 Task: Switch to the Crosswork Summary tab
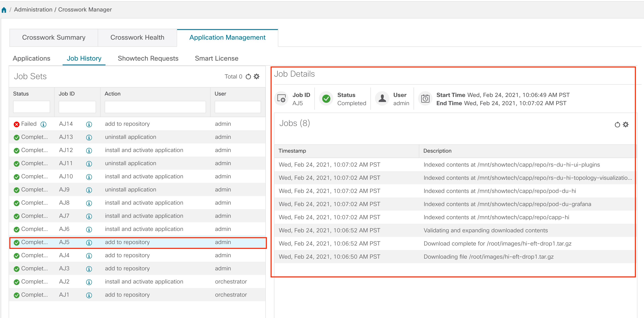pos(54,37)
